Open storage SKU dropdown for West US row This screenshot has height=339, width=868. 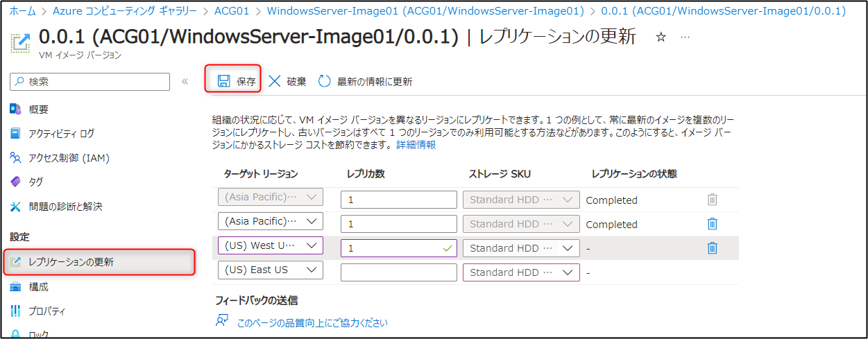click(x=521, y=248)
